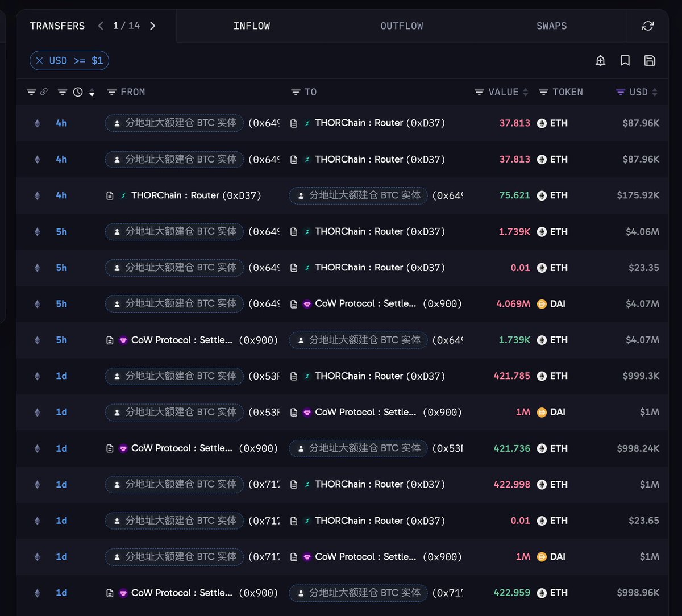Click the contract document icon in the $998.96K row
This screenshot has height=616, width=682.
point(110,593)
